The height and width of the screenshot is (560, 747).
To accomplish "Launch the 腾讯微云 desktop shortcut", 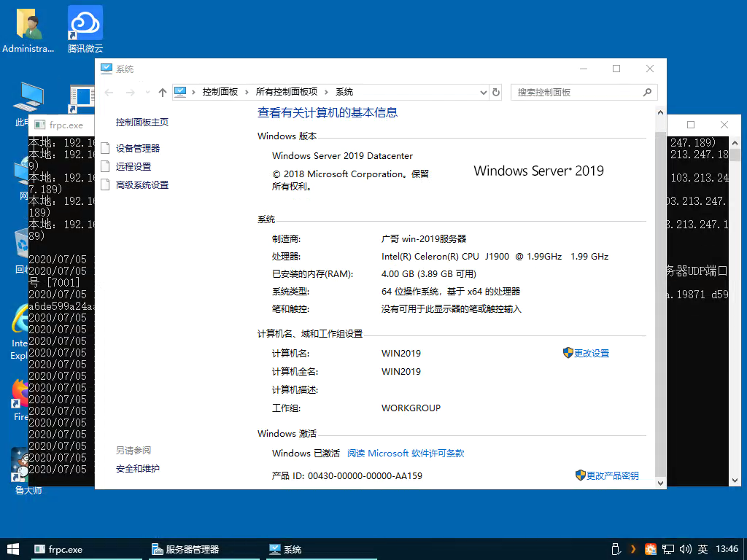I will coord(85,29).
